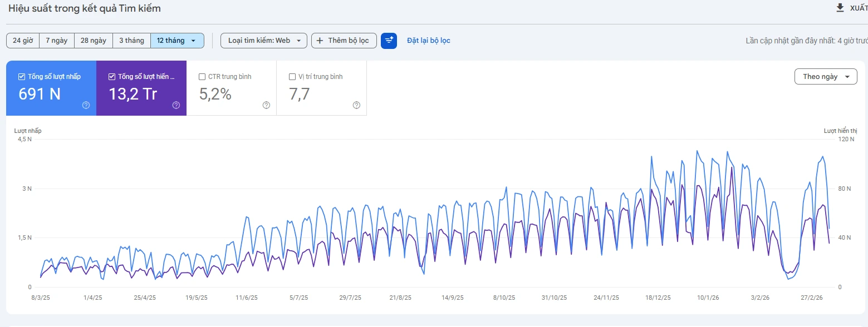
Task: Click help icon on average position card
Action: 356,105
